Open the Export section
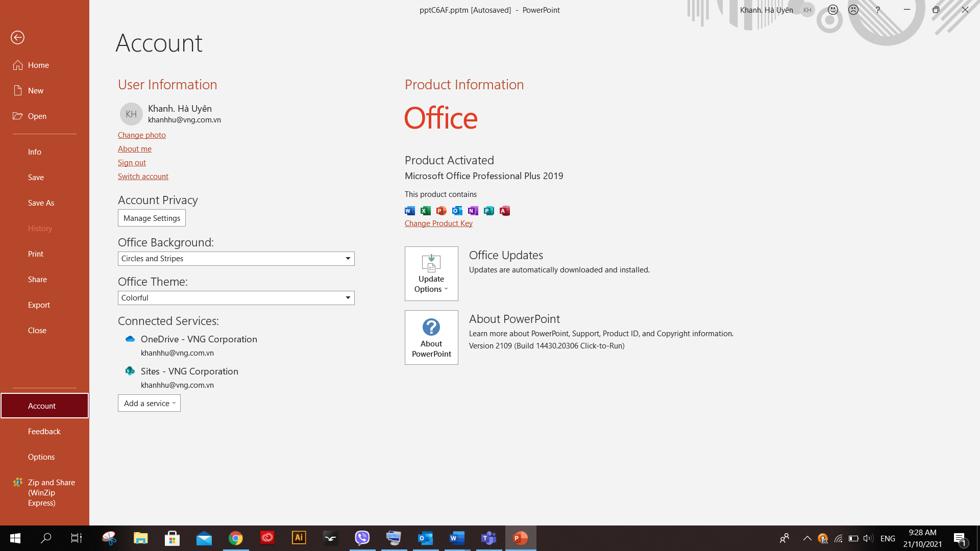The image size is (980, 551). pyautogui.click(x=44, y=305)
